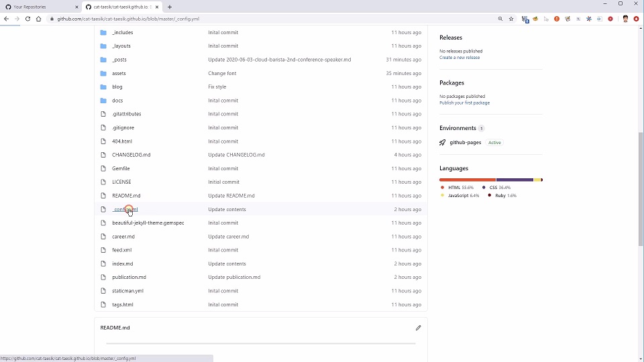Screen dimensions: 644x362
Task: Click the page vertical scrollbar
Action: pyautogui.click(x=641, y=188)
